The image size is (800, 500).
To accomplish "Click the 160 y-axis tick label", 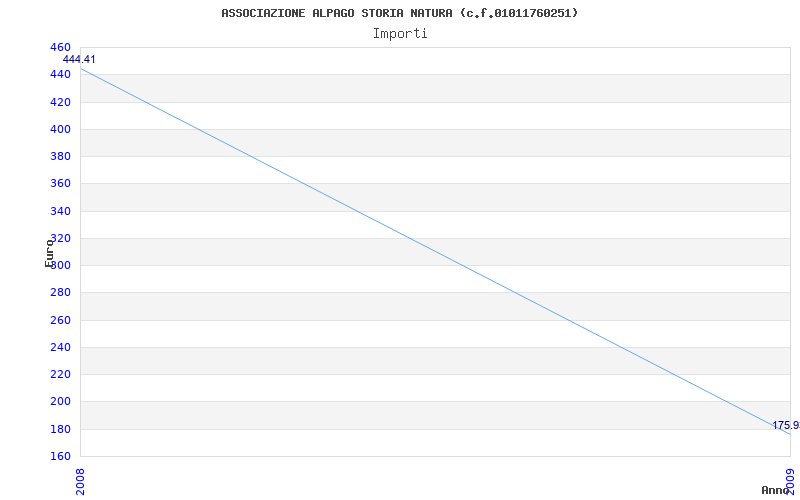I will (60, 456).
